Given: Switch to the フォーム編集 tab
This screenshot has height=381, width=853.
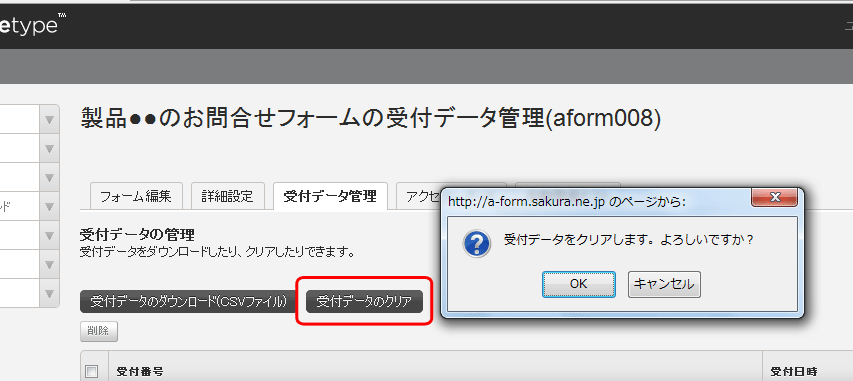Looking at the screenshot, I should 136,196.
